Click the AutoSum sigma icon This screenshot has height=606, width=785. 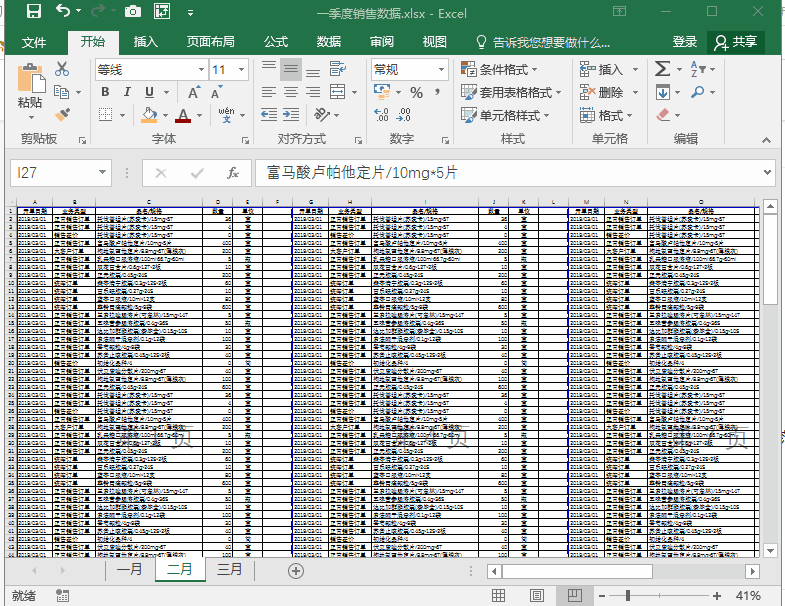click(662, 69)
